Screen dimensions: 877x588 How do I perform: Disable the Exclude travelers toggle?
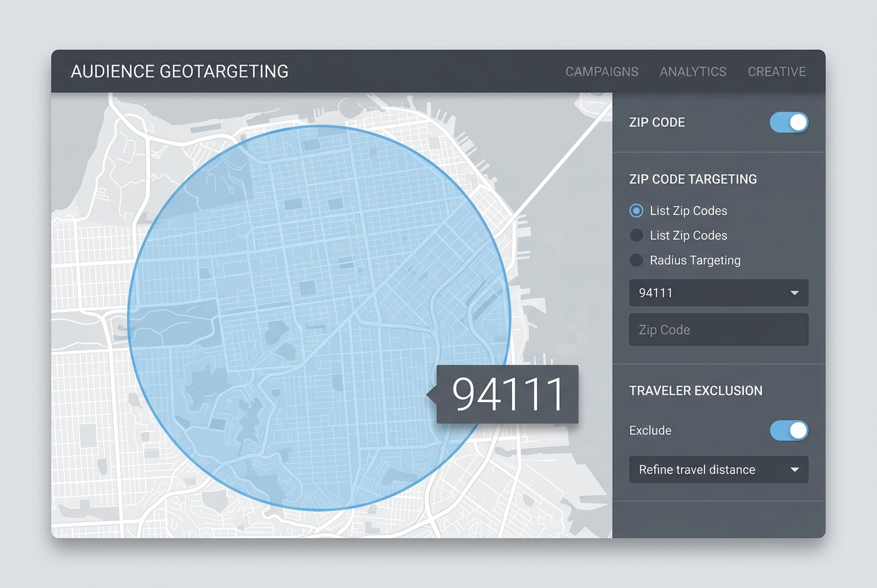point(789,431)
